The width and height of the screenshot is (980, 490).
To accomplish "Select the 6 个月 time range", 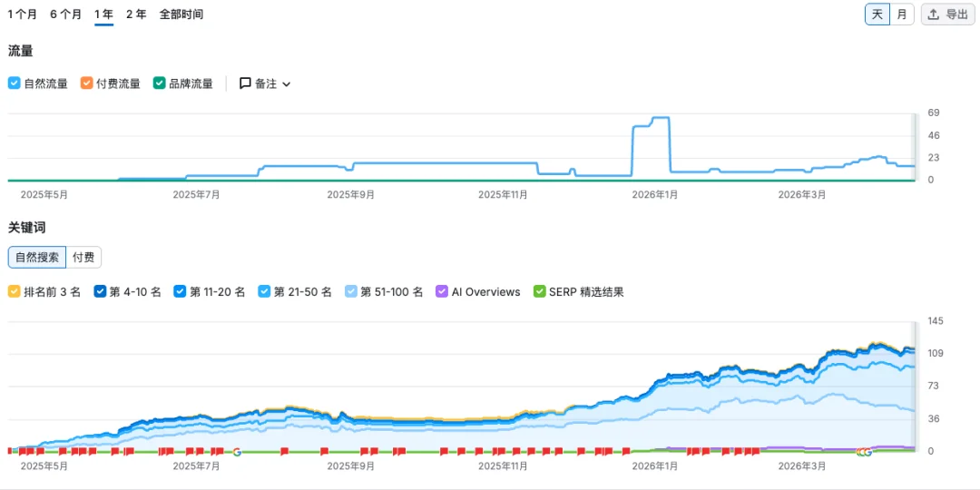I will pyautogui.click(x=65, y=15).
